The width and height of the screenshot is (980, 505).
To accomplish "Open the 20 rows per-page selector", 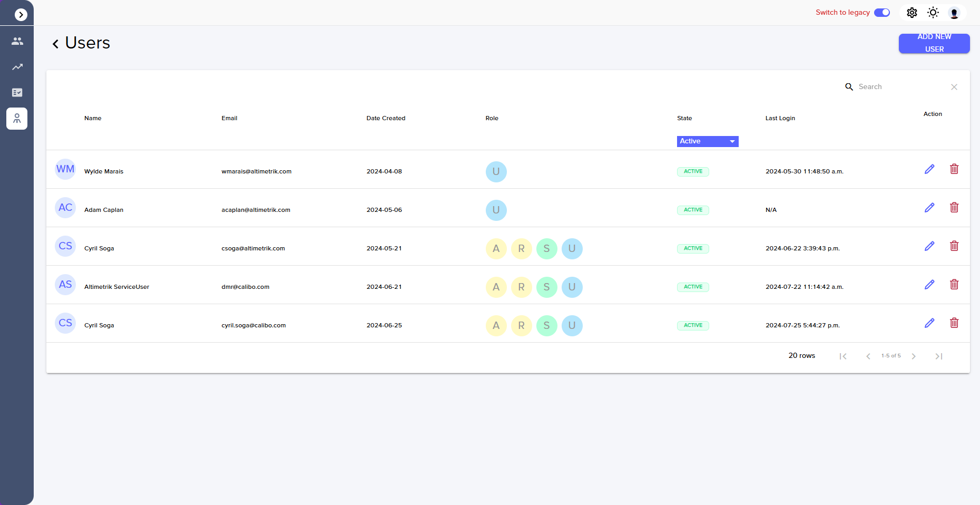I will (801, 355).
